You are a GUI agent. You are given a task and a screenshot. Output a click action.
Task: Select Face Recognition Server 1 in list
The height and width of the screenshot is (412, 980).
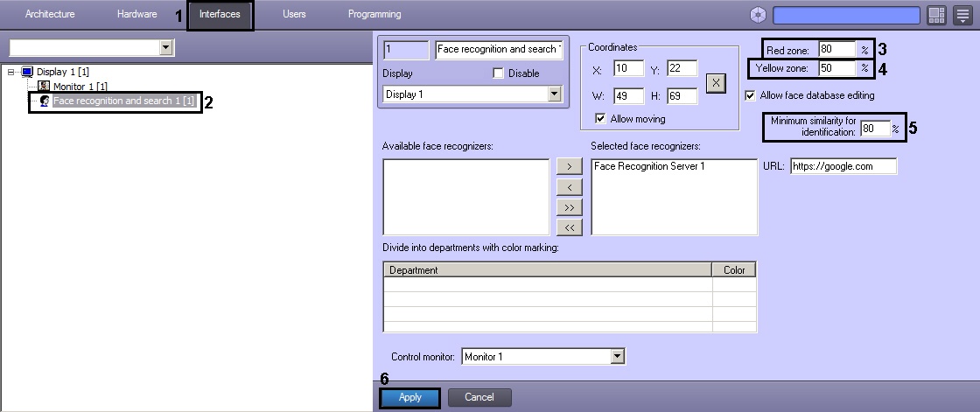[649, 166]
